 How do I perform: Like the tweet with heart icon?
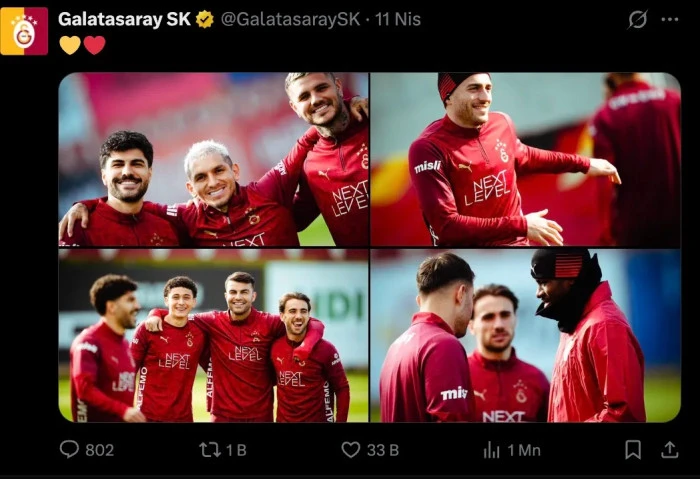click(x=350, y=450)
